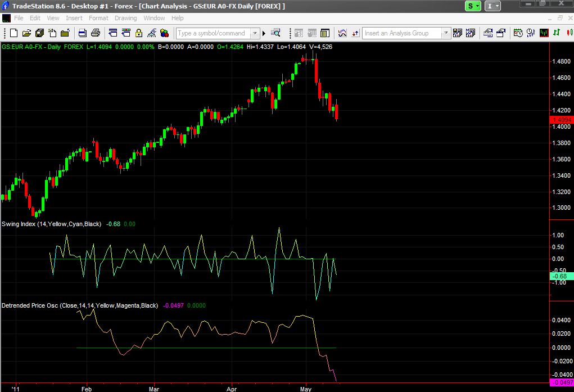Click the colored cubes icon

click(x=165, y=33)
